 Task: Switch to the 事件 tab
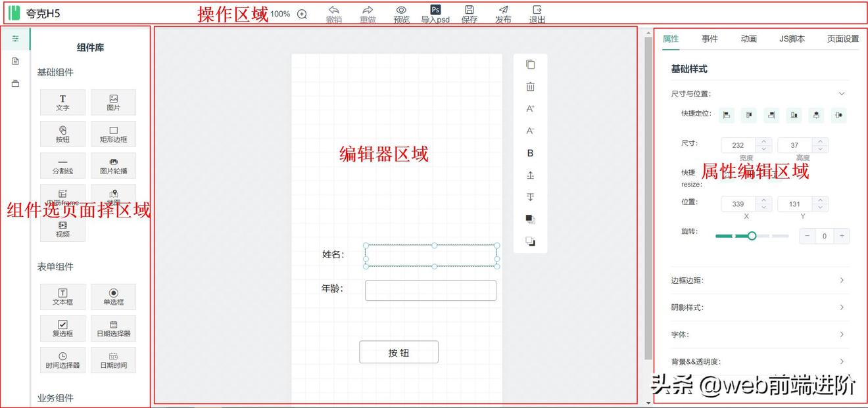710,39
